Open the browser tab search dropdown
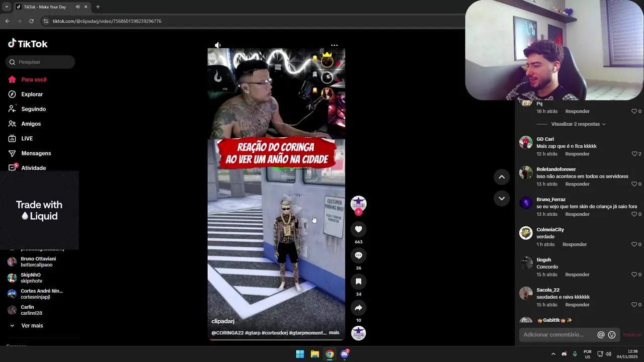This screenshot has width=644, height=362. pyautogui.click(x=7, y=7)
